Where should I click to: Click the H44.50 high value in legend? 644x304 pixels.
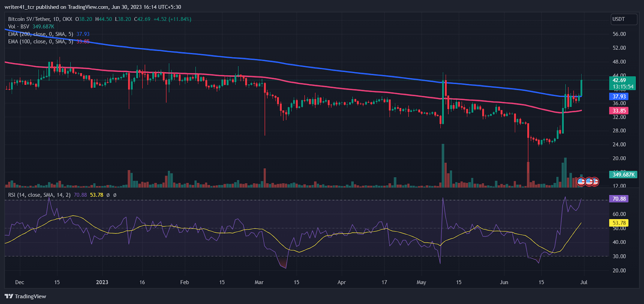click(103, 19)
